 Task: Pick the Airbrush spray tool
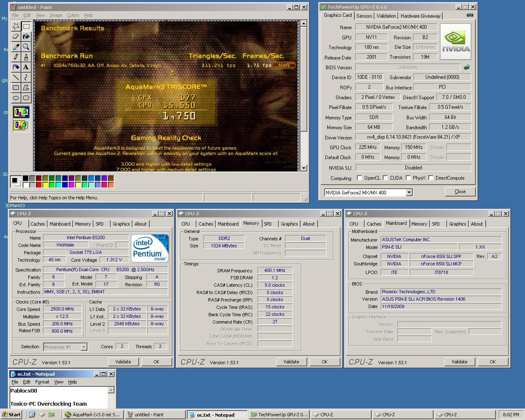tap(16, 67)
